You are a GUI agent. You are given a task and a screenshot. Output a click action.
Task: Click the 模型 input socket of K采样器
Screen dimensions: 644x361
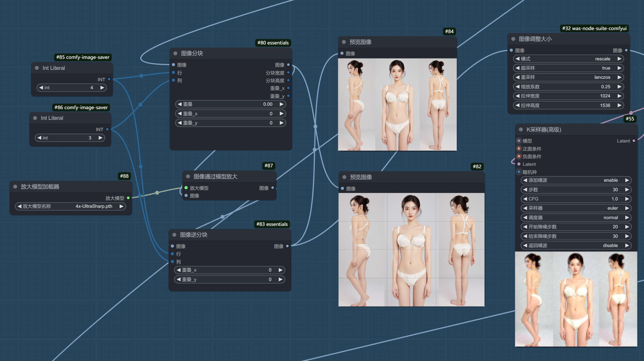point(519,141)
